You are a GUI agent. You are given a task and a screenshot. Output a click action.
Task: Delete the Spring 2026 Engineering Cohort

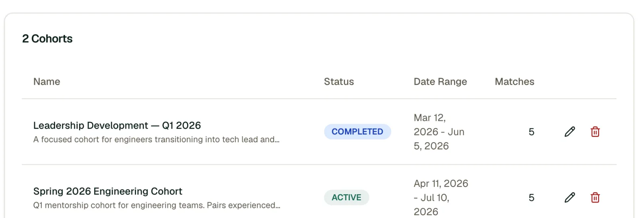(x=595, y=197)
